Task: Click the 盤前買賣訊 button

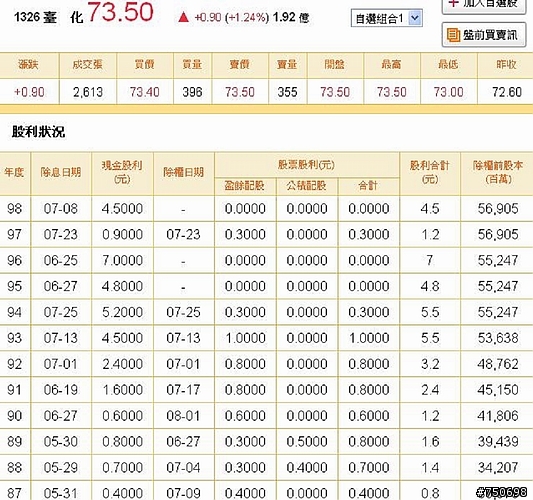Action: click(x=484, y=34)
